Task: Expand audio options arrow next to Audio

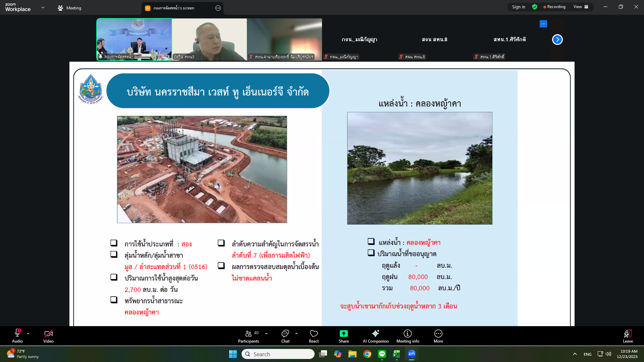Action: (x=28, y=334)
